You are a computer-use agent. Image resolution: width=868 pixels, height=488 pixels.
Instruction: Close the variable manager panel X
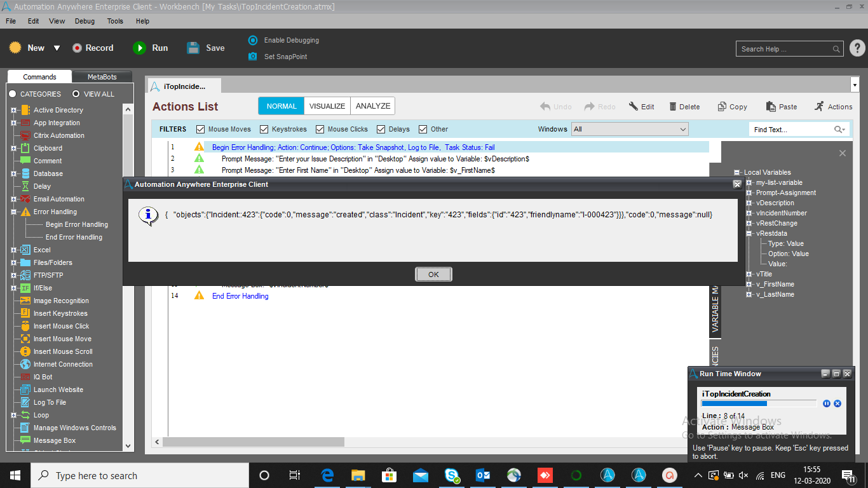(843, 153)
